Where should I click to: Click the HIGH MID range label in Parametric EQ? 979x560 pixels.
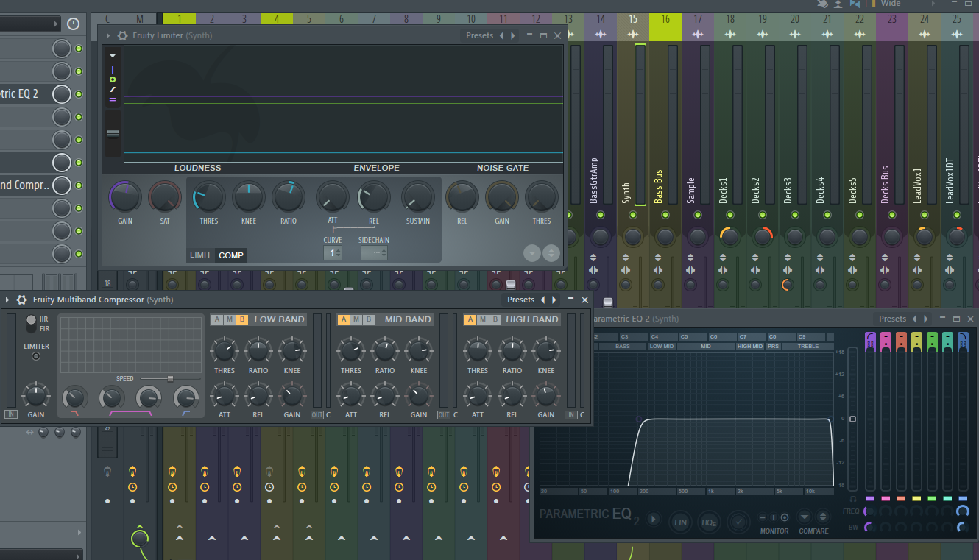pos(750,347)
